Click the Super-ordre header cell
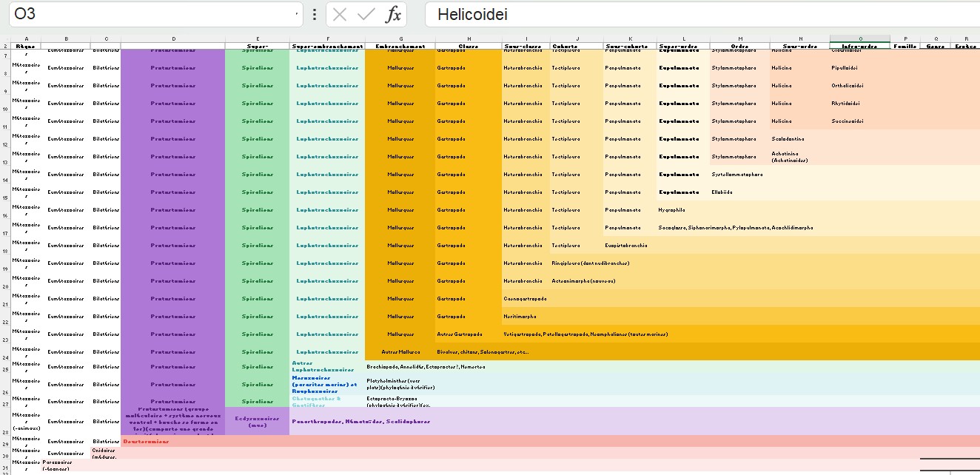980x475 pixels. pyautogui.click(x=683, y=46)
